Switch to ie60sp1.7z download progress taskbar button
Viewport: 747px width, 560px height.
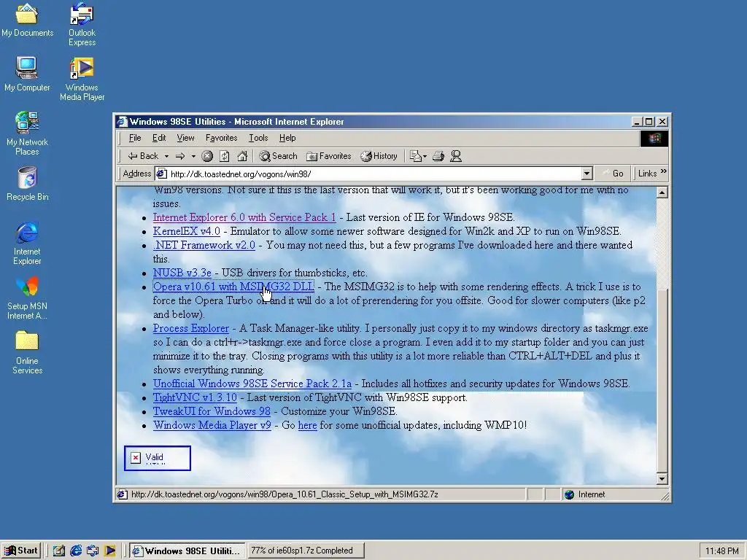(x=306, y=551)
